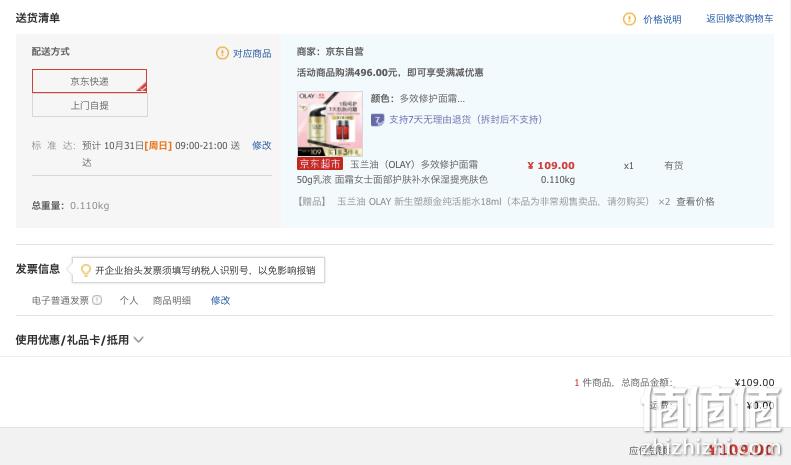Open the 对应商品 link

coord(252,53)
